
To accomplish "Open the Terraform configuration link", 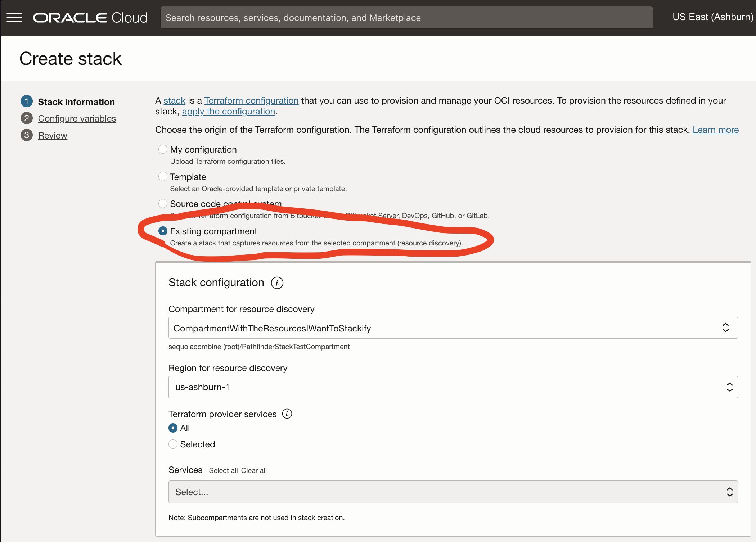I will [251, 100].
